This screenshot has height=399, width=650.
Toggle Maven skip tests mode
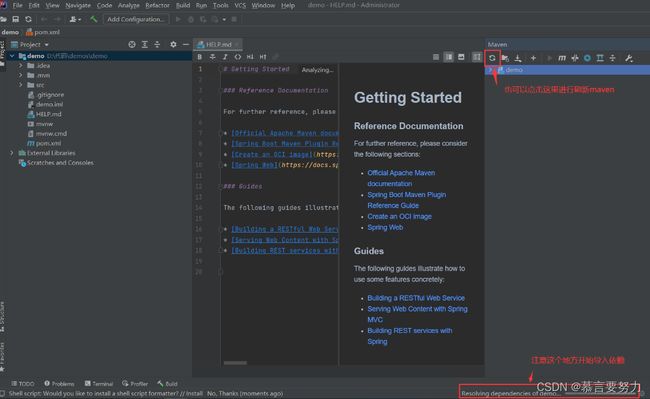click(x=587, y=58)
